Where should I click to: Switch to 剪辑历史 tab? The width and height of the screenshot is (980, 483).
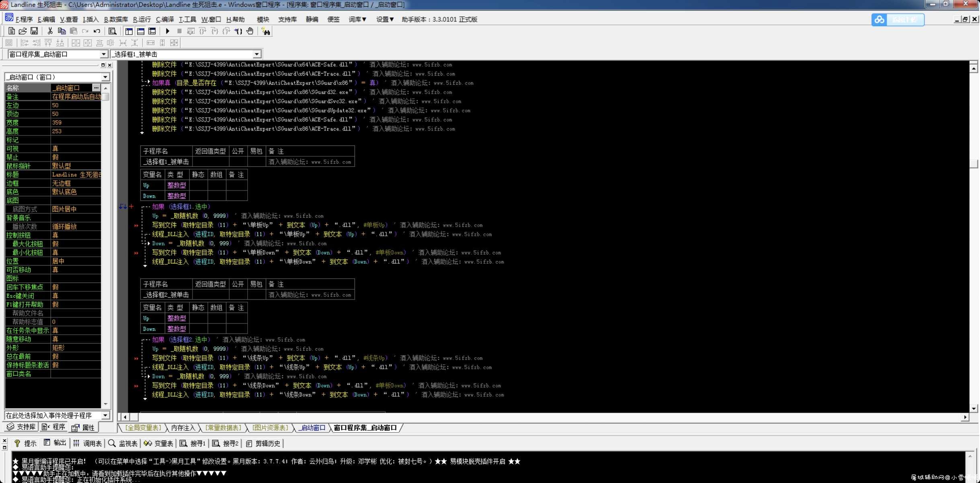coord(263,443)
